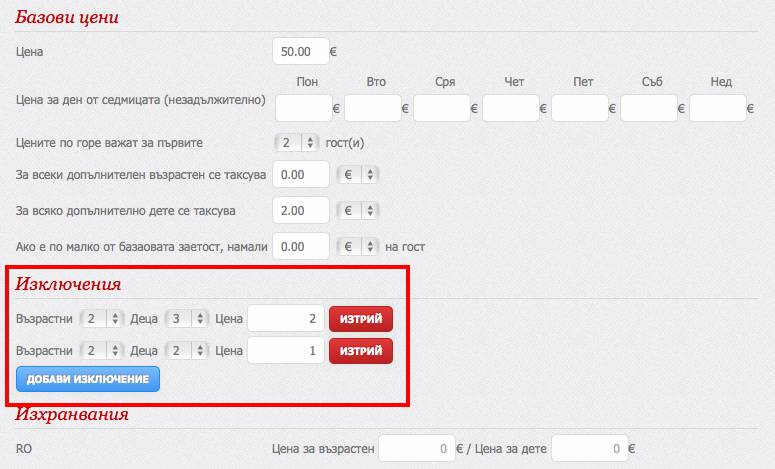Click the 'Изхранвания' heading

coord(72,414)
